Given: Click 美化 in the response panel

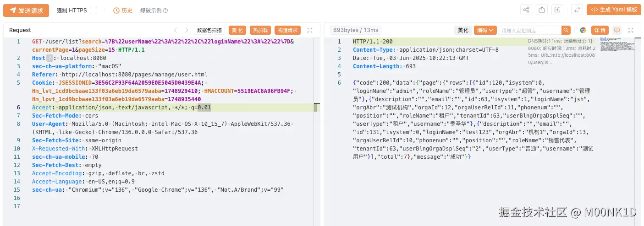Looking at the screenshot, I should pyautogui.click(x=463, y=30).
